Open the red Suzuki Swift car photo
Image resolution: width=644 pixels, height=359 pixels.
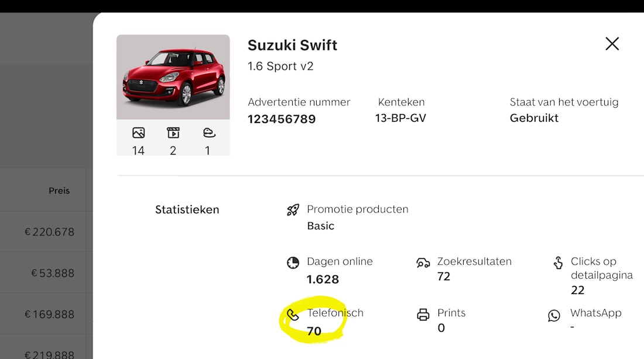tap(173, 77)
